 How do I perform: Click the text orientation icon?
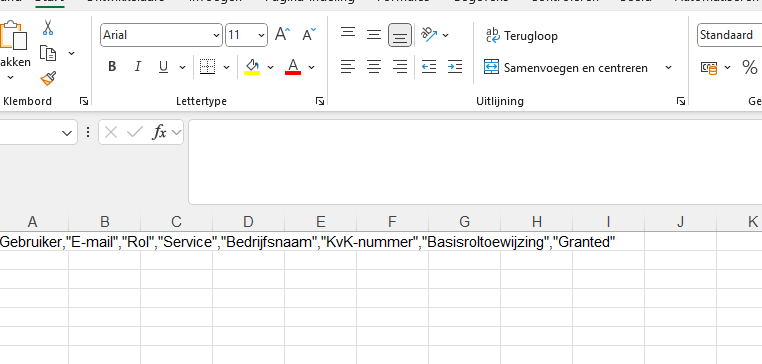[429, 35]
